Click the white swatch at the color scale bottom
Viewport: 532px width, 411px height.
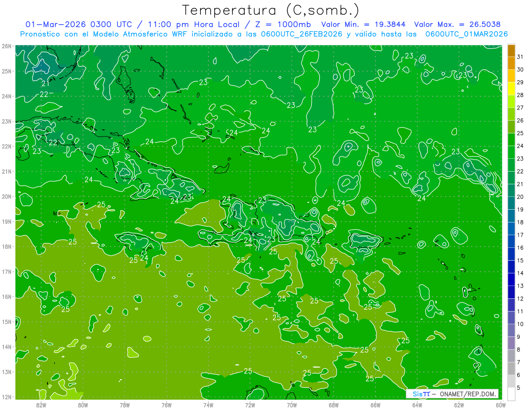click(x=511, y=394)
